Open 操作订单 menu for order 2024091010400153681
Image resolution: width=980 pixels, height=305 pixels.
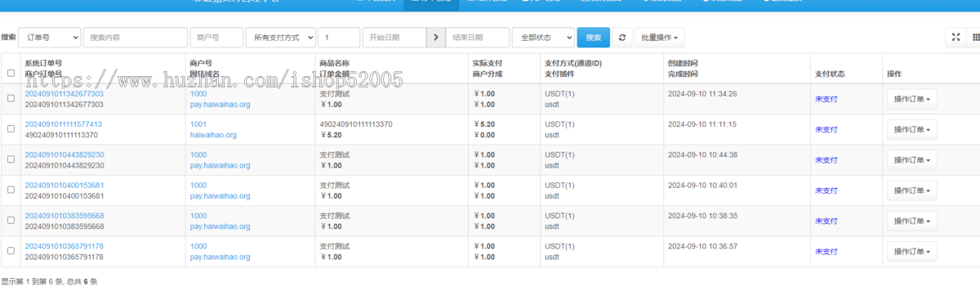911,191
